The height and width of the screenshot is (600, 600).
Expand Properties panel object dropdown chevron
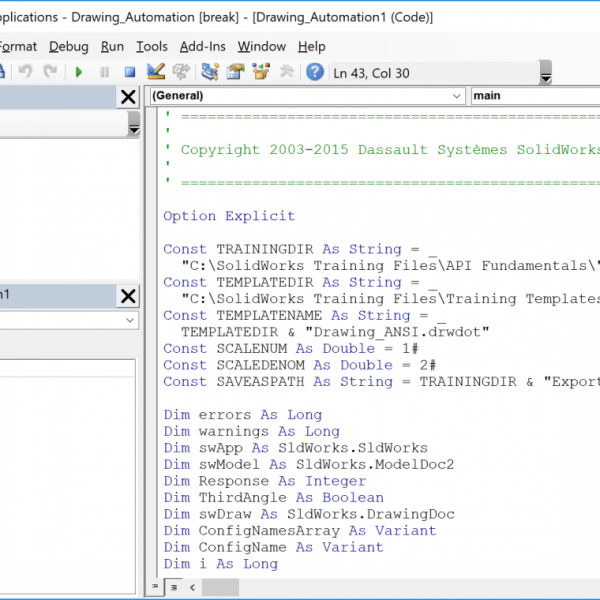point(130,320)
